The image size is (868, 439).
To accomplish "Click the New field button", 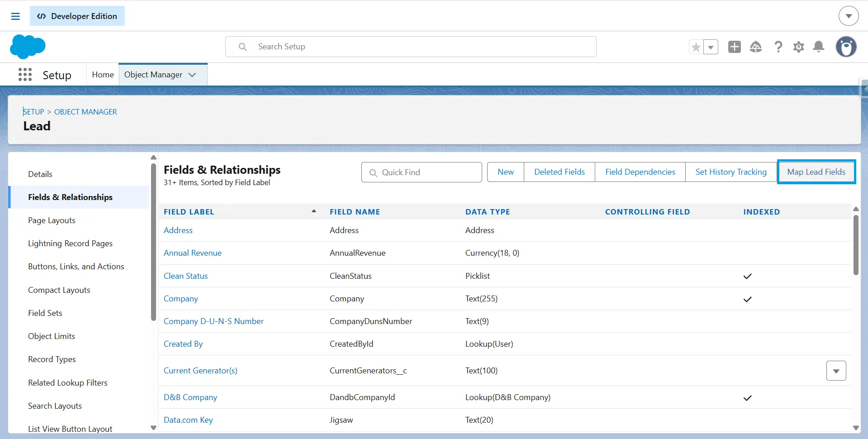I will (x=506, y=172).
